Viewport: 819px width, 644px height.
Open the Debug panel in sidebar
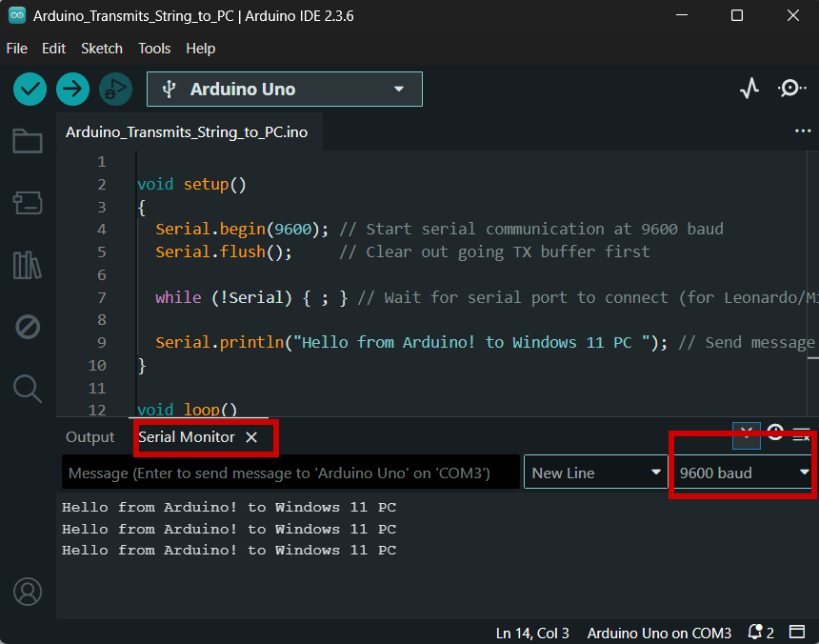[28, 327]
